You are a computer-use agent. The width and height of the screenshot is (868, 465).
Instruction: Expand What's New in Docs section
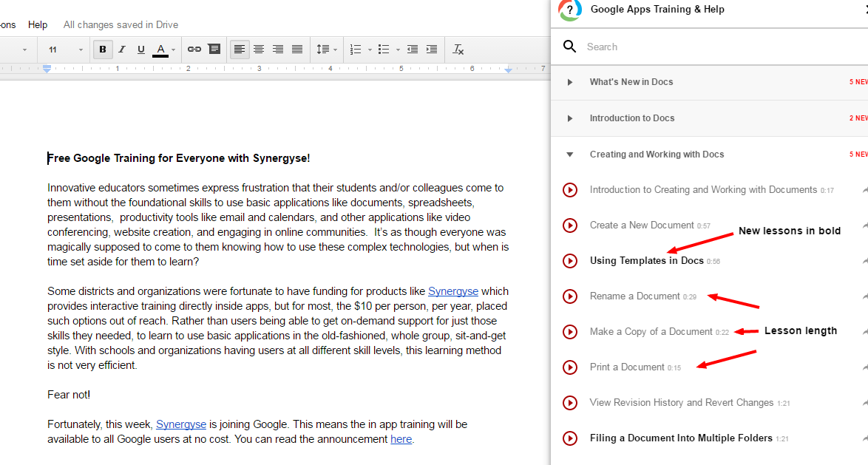pyautogui.click(x=569, y=82)
